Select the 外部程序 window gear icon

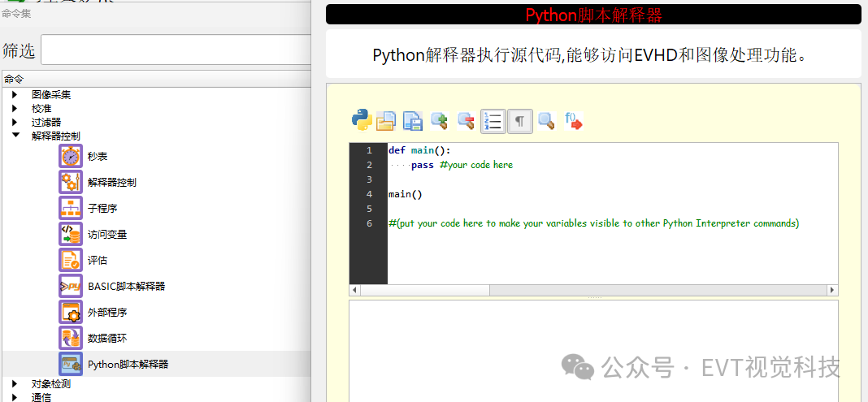pos(71,312)
